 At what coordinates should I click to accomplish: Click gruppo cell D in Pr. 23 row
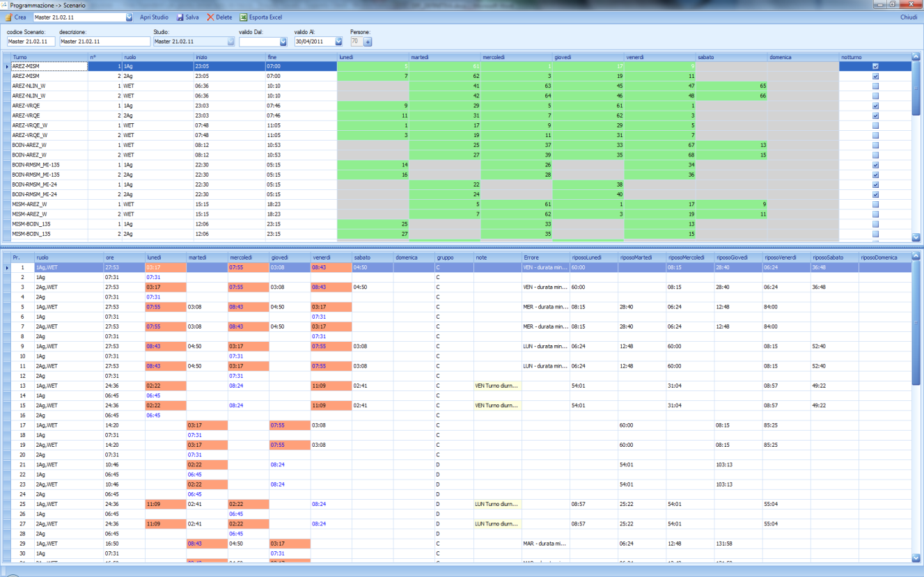point(454,484)
